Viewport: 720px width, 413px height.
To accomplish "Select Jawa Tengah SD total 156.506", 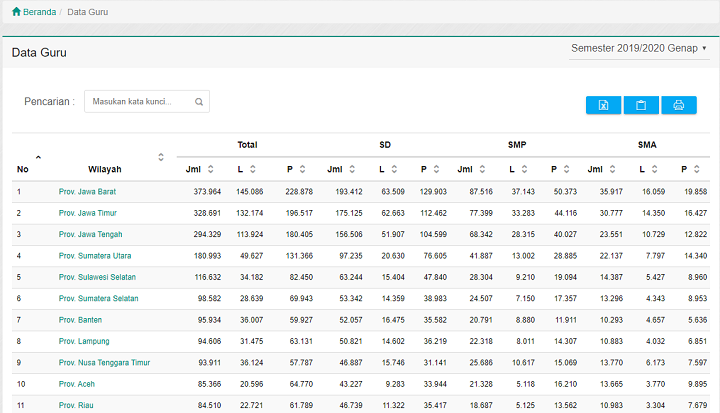I will [x=349, y=234].
